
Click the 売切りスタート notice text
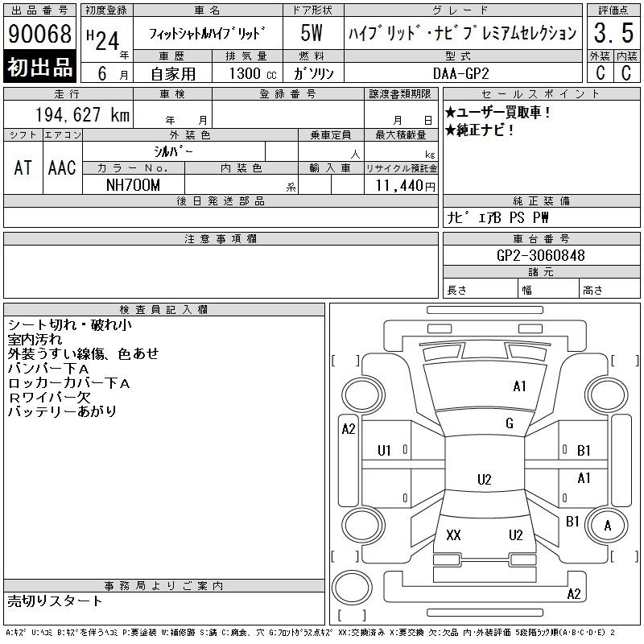[56, 601]
